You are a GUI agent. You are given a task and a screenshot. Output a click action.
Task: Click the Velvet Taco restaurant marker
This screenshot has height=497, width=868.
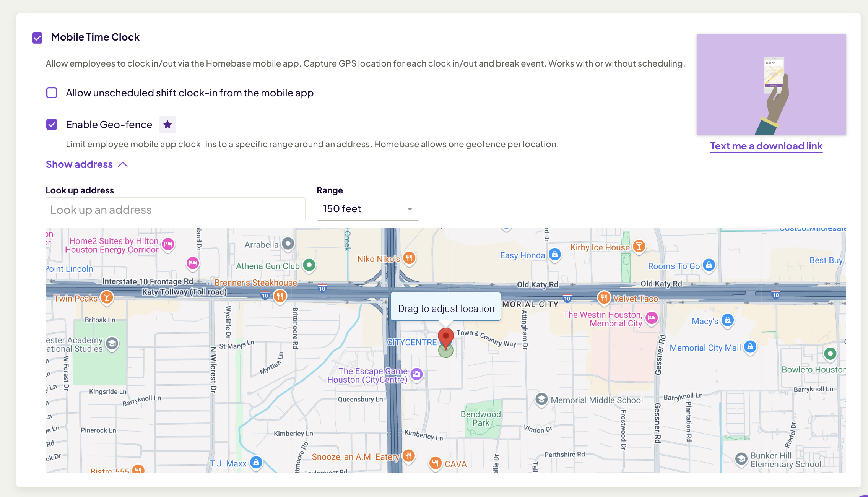[604, 298]
